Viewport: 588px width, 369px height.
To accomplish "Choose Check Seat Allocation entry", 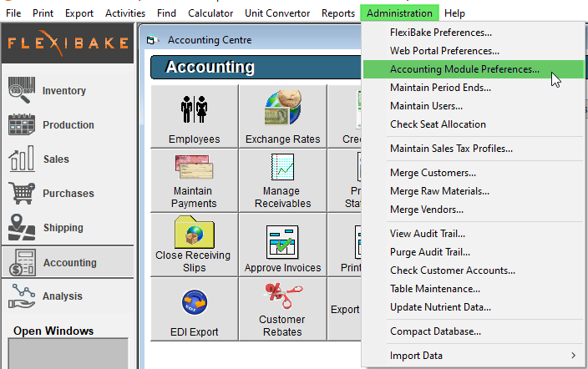I will tap(474, 124).
